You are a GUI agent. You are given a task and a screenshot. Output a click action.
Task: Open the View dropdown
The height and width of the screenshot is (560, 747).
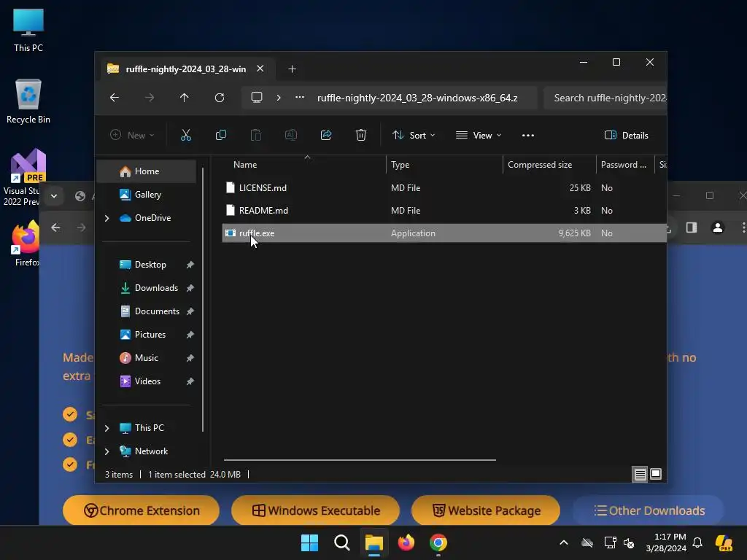pos(479,135)
